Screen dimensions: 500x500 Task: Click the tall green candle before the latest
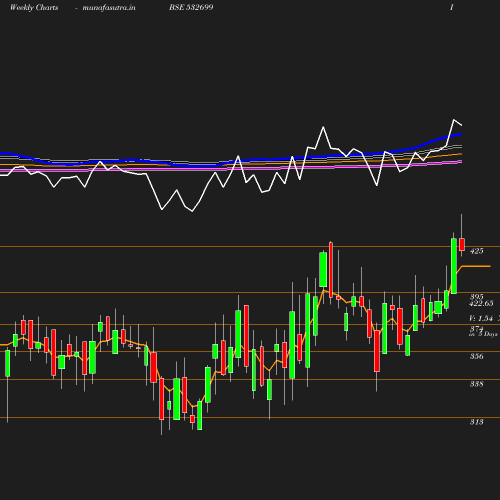pos(454,266)
